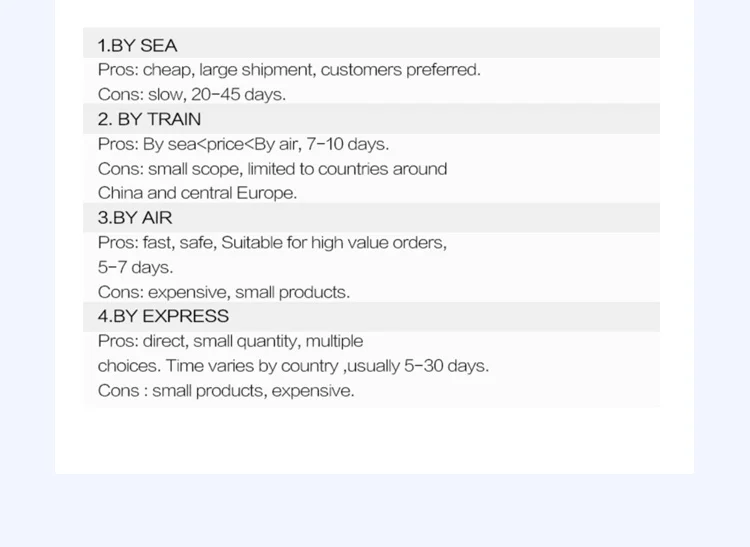Select 'Pros: By sea<price<By air' line
This screenshot has height=547, width=750.
[243, 144]
